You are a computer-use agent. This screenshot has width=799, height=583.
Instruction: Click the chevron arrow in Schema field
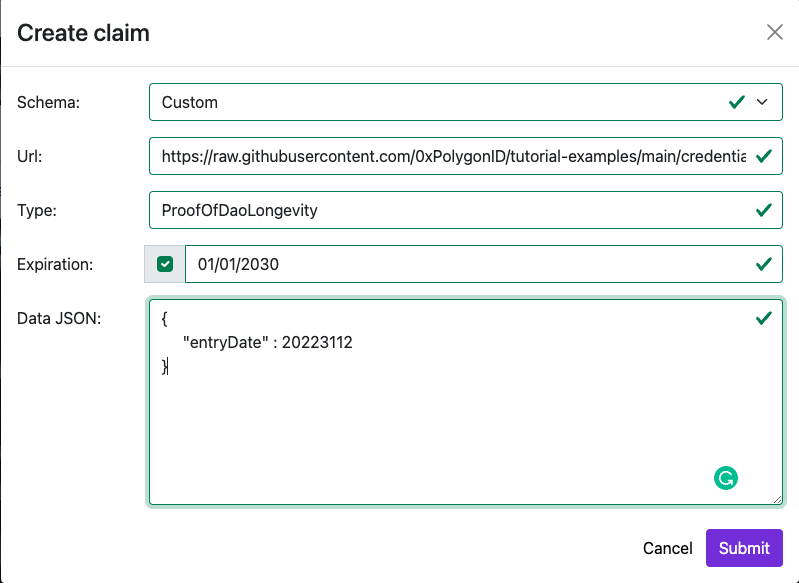pos(762,102)
